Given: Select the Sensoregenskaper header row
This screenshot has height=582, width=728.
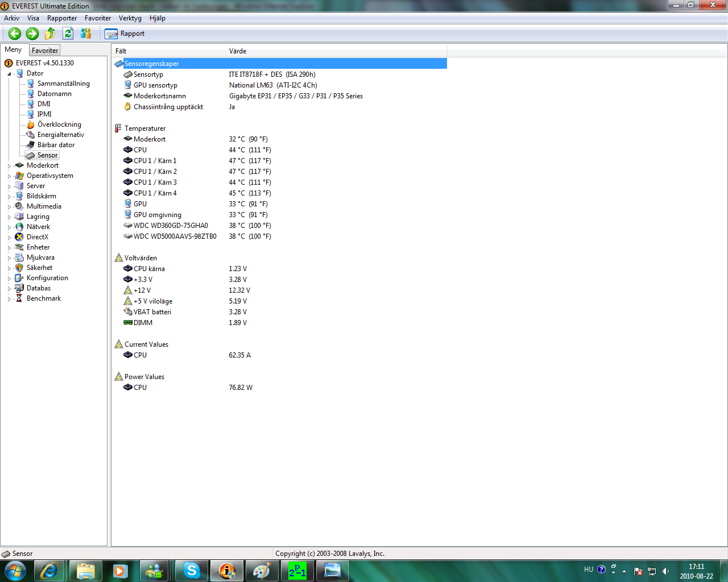Looking at the screenshot, I should (280, 64).
